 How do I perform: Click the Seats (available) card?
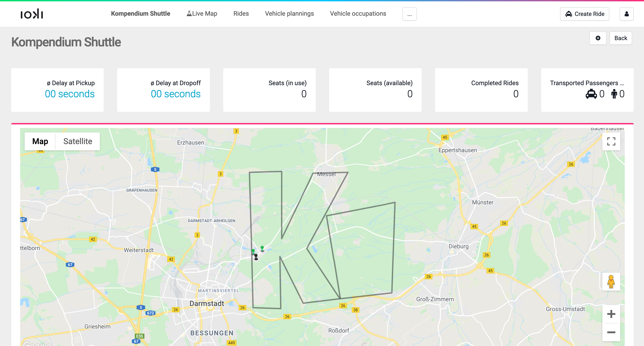(x=375, y=90)
